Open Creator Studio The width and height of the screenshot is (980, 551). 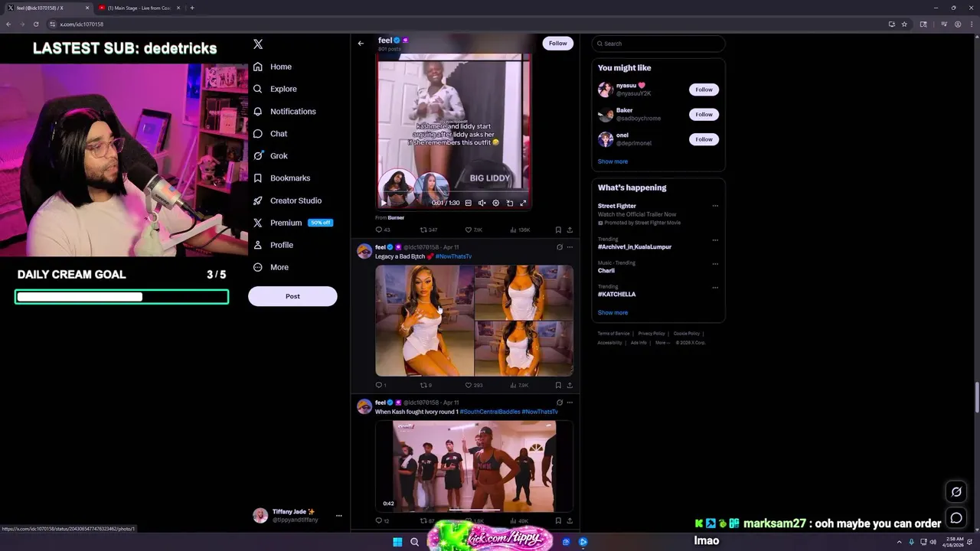287,201
